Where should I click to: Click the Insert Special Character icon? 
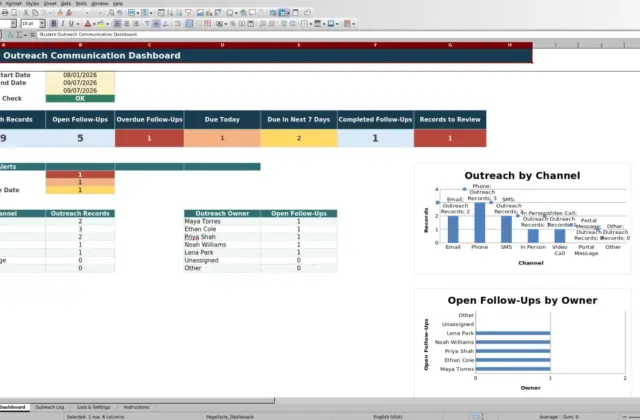point(230,13)
